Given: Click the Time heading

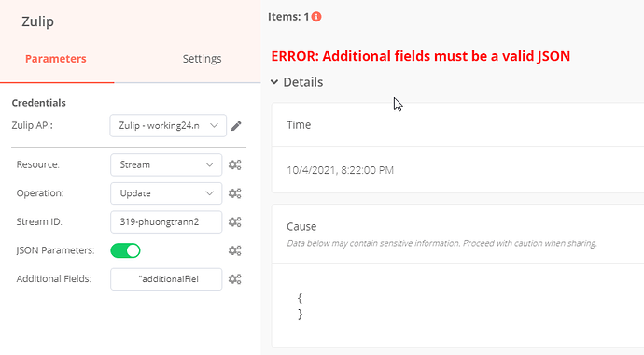Looking at the screenshot, I should click(299, 125).
